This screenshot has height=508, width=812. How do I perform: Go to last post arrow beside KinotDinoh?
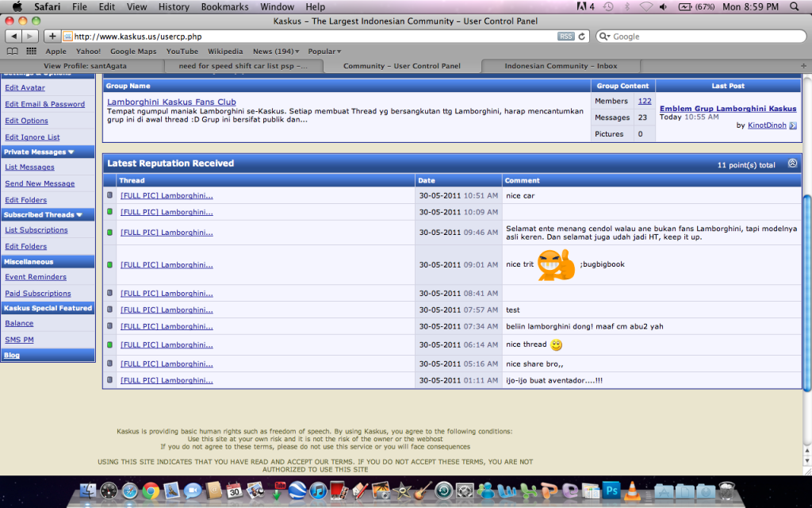793,125
